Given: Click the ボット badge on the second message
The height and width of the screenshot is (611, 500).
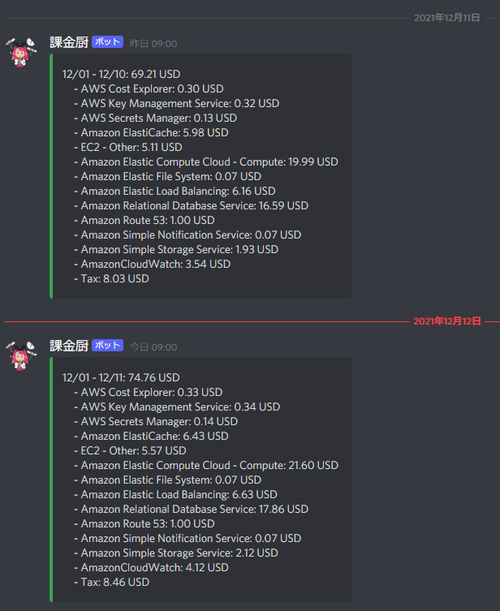Looking at the screenshot, I should point(108,346).
